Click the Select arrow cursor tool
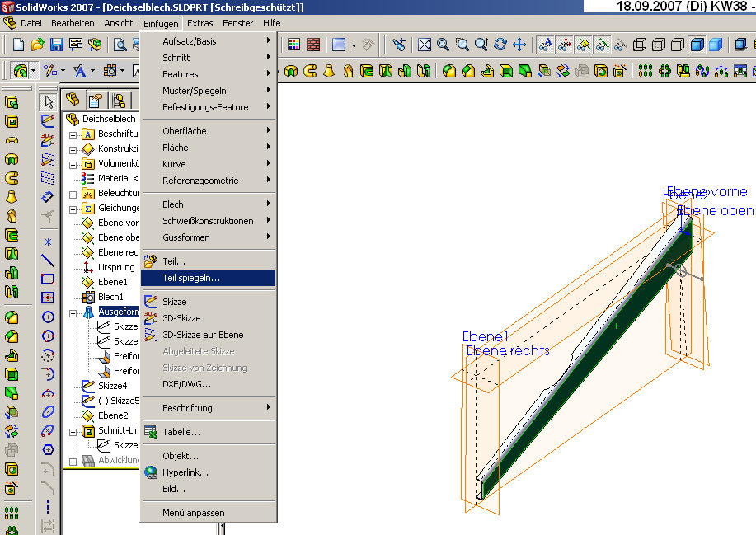The width and height of the screenshot is (756, 535). 48,101
